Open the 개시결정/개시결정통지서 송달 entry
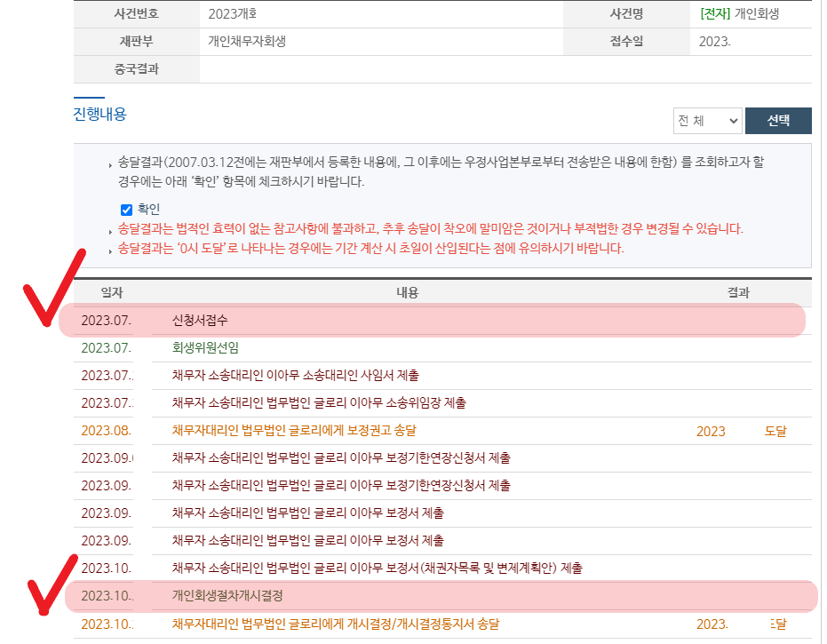Viewport: 827px width, 644px height. pyautogui.click(x=335, y=624)
